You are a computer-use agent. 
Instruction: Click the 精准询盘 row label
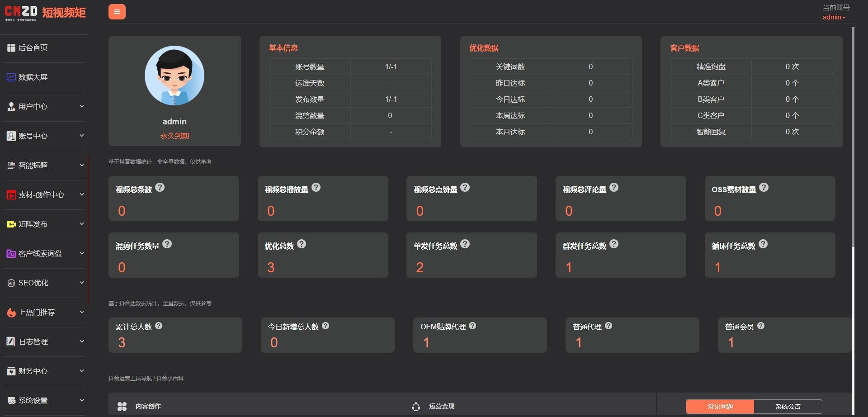point(711,67)
